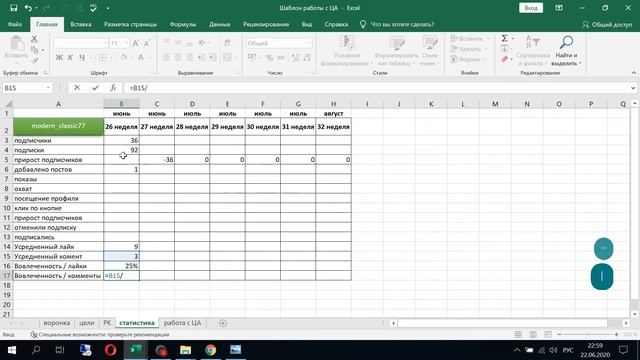Confirm formula entry with the checkmark
Image resolution: width=640 pixels, height=360 pixels.
pyautogui.click(x=95, y=88)
